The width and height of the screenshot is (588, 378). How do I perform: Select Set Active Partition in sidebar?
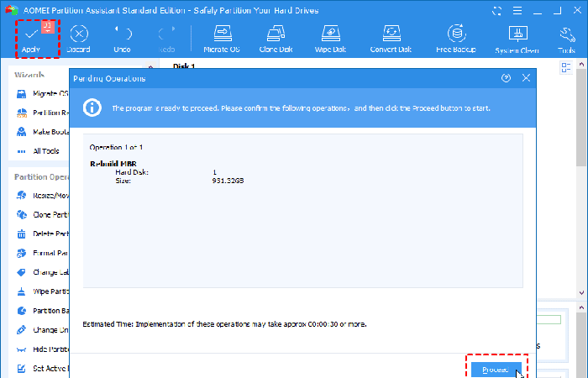[x=42, y=368]
